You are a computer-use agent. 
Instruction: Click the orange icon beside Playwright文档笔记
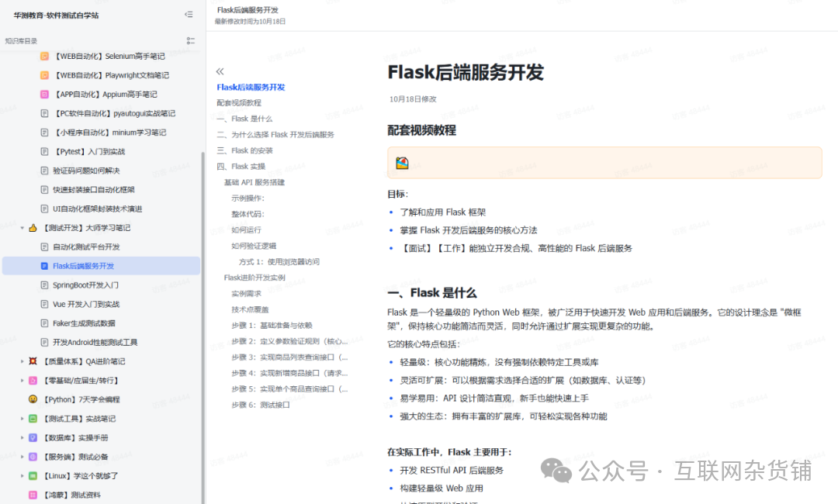44,75
